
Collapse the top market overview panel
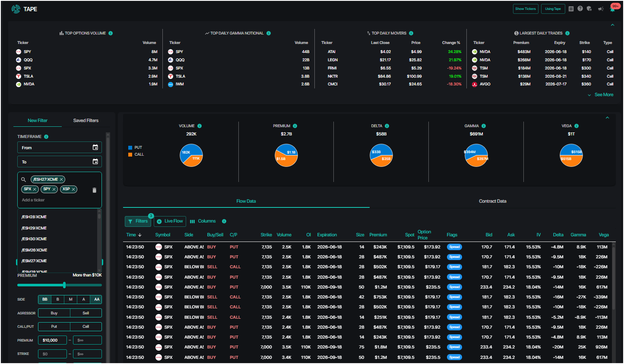coord(612,25)
